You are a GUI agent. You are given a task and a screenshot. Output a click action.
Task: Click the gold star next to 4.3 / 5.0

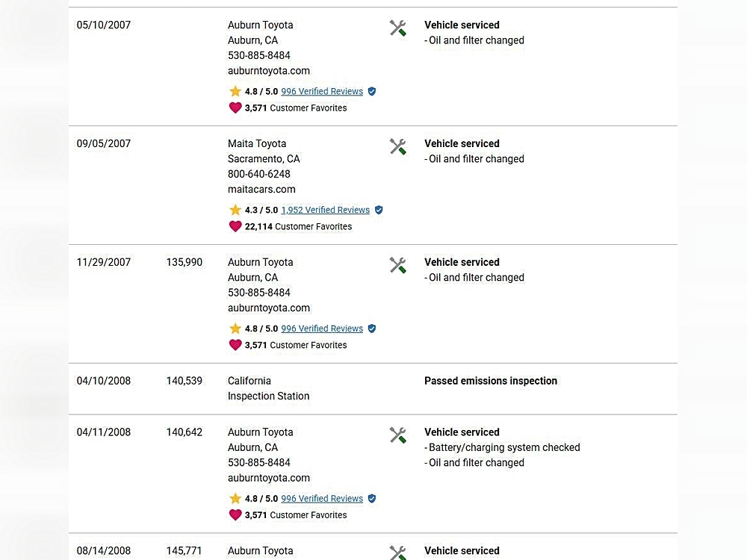(235, 211)
